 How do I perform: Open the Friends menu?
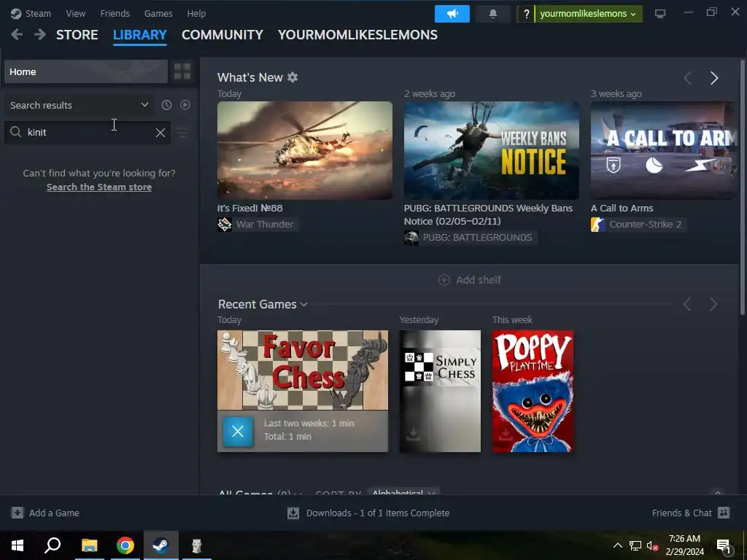pyautogui.click(x=115, y=13)
